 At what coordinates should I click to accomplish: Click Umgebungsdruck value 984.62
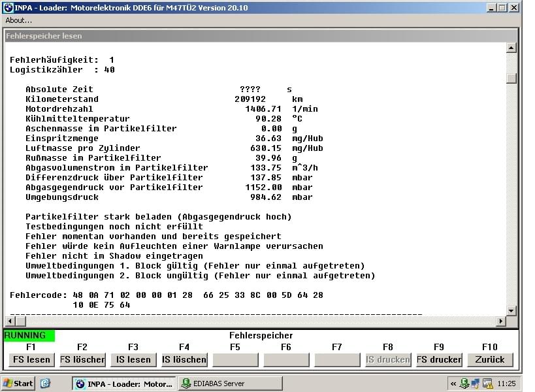(266, 197)
